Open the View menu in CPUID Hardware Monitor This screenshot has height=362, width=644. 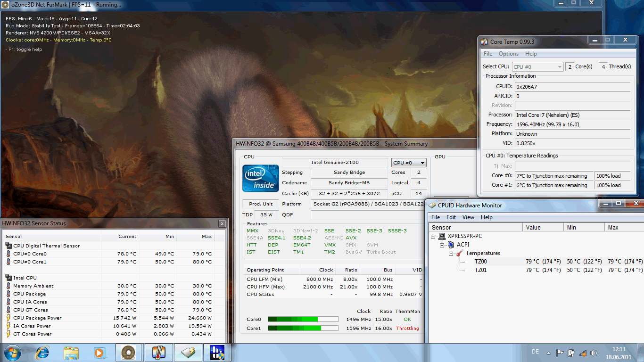pyautogui.click(x=468, y=217)
